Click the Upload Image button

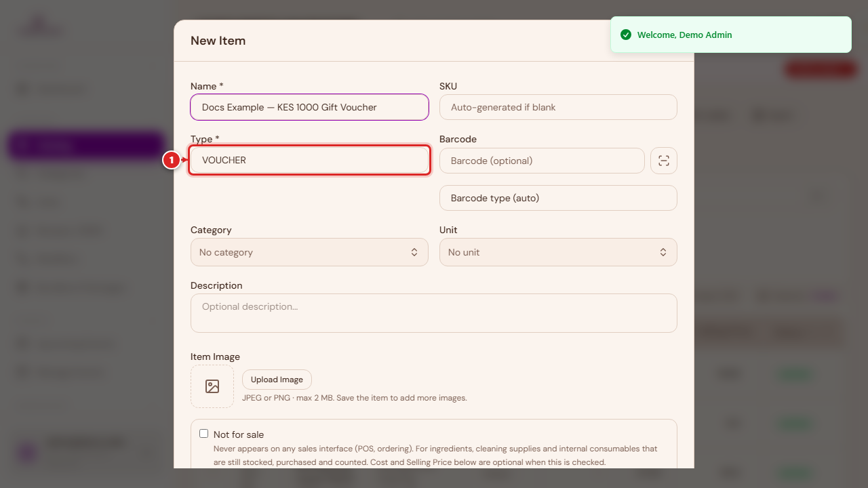point(277,380)
